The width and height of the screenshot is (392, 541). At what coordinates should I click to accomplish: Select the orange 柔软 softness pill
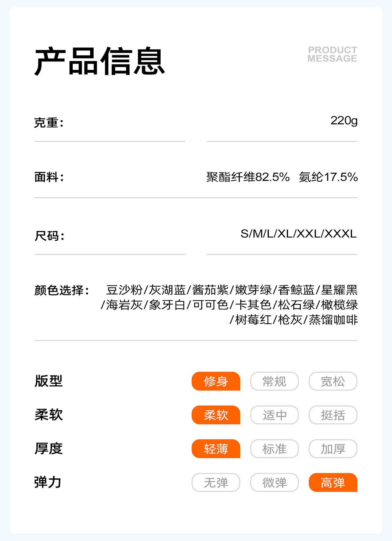click(216, 415)
